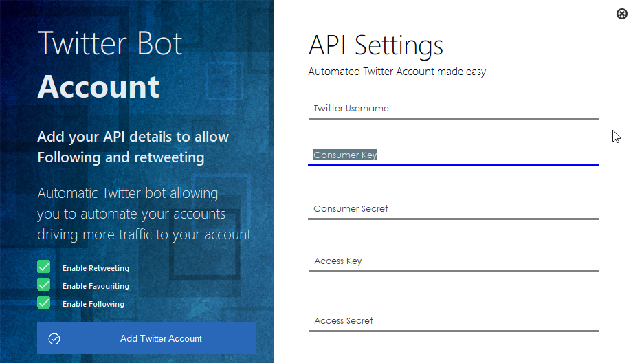
Task: Click the Add your API details text
Action: (x=133, y=147)
